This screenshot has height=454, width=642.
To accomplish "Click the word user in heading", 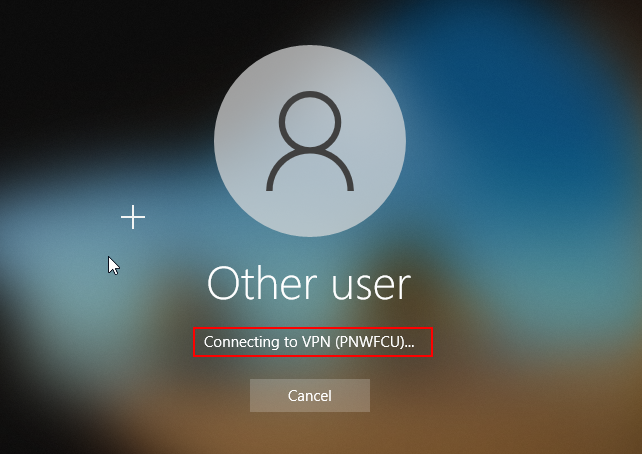I will 371,287.
